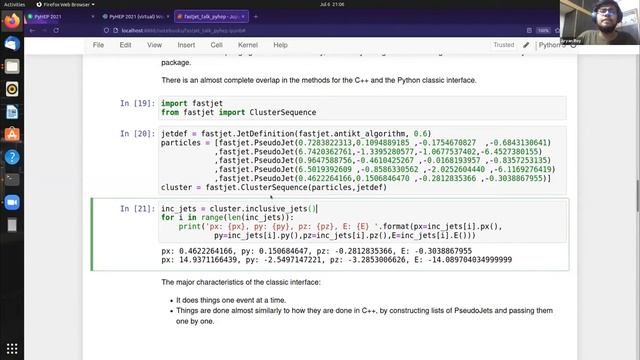
Task: Click bullet about constructing lists of PseudoJets
Action: coord(364,316)
